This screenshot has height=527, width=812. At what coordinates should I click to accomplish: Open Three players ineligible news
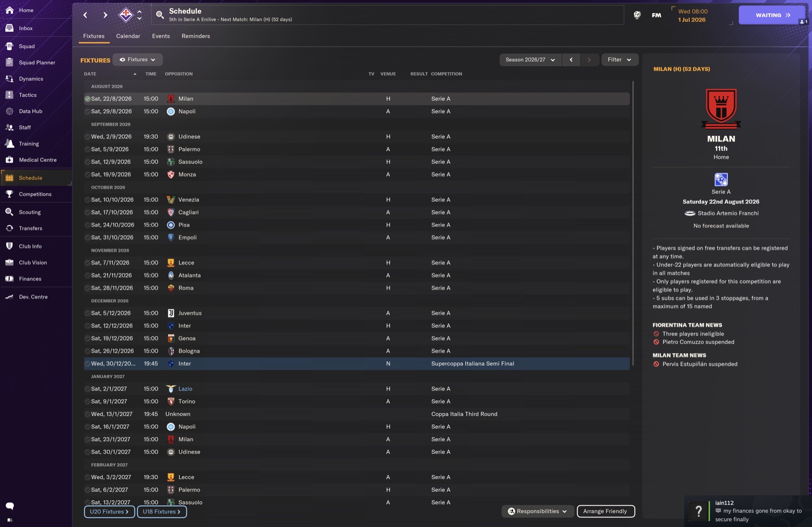[693, 334]
